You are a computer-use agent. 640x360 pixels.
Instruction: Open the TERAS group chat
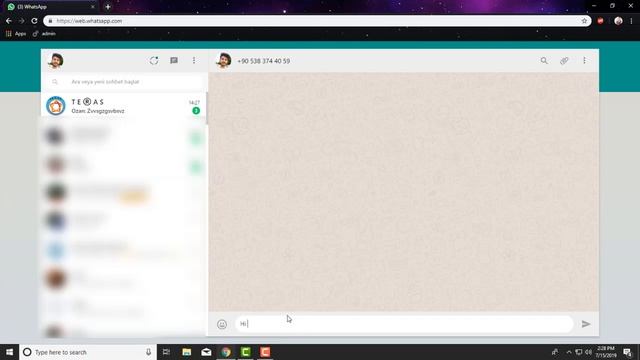click(x=124, y=106)
